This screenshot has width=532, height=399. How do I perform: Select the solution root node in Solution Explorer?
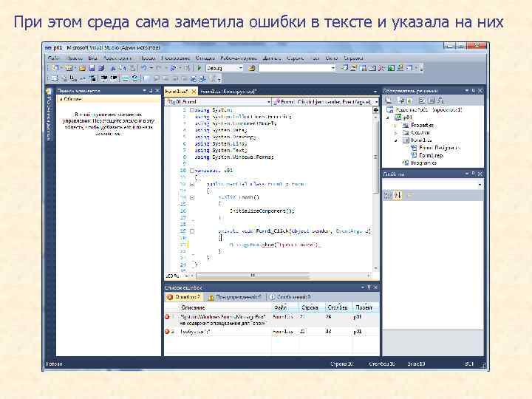(x=429, y=110)
